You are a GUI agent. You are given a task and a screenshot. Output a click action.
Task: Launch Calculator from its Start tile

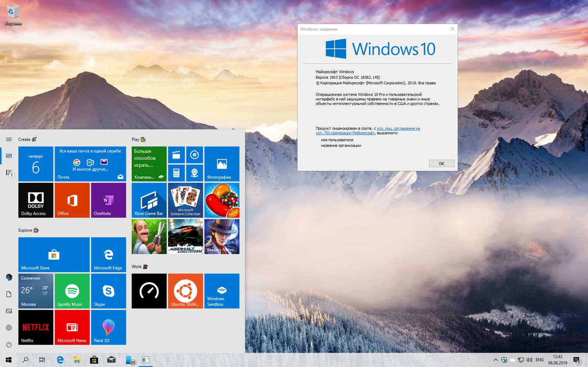[x=176, y=173]
